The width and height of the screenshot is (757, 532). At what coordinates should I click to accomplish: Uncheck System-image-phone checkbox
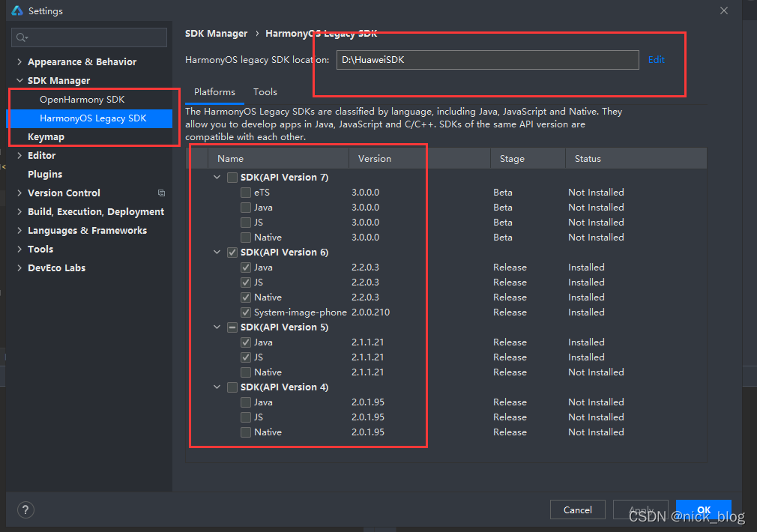pos(246,312)
